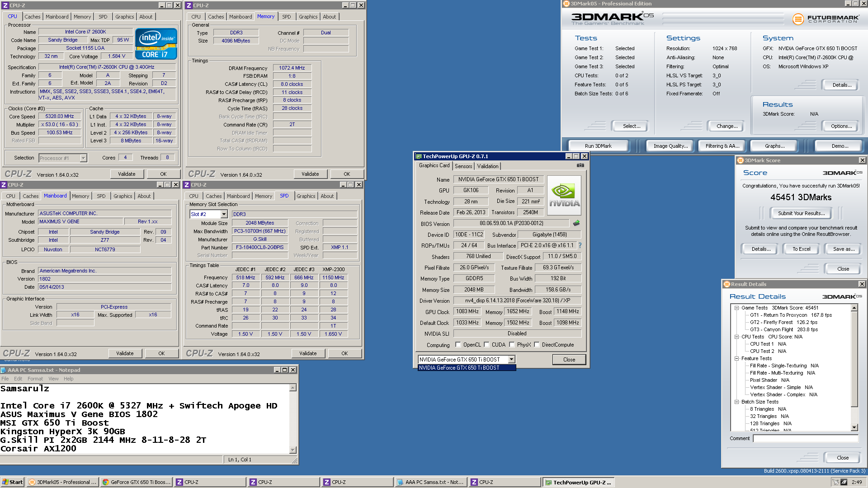Open Graphics tab in Memory CPU-Z window
This screenshot has height=488, width=868.
click(308, 17)
